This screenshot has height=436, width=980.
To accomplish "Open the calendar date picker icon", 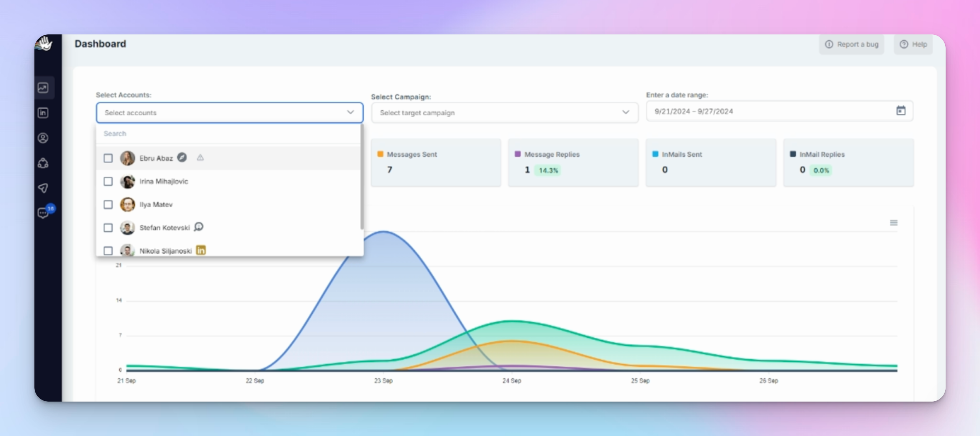I will [x=900, y=111].
